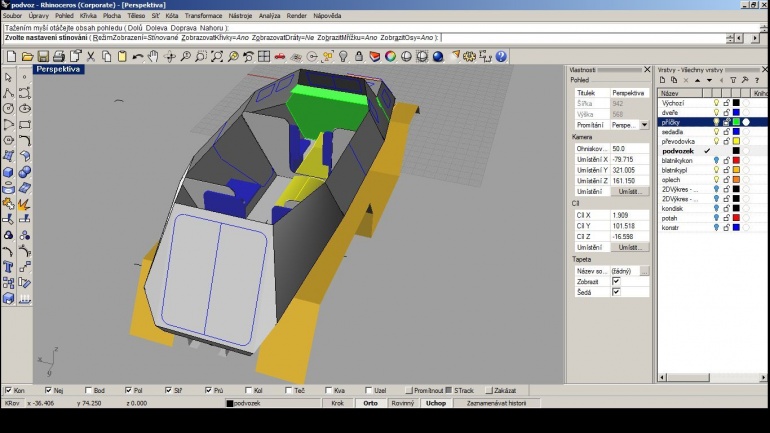Choose the circle tool in left sidebar

tap(8, 108)
